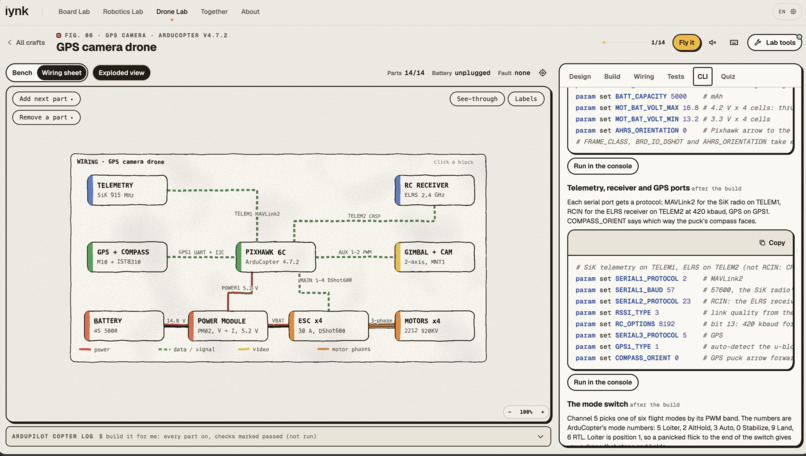
Task: Open the About page
Action: tap(250, 11)
